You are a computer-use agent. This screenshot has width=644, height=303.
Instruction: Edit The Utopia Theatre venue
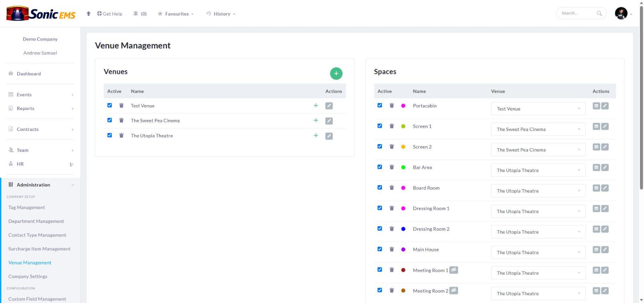click(329, 136)
